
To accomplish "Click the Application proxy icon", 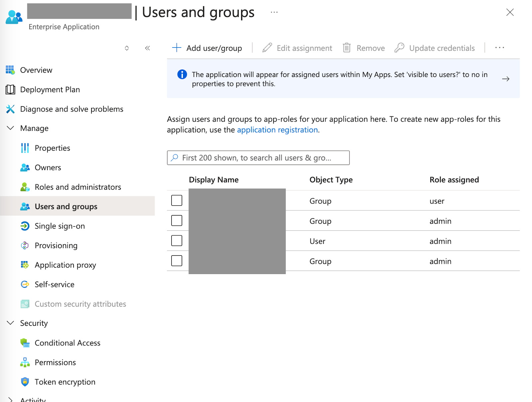I will click(25, 265).
